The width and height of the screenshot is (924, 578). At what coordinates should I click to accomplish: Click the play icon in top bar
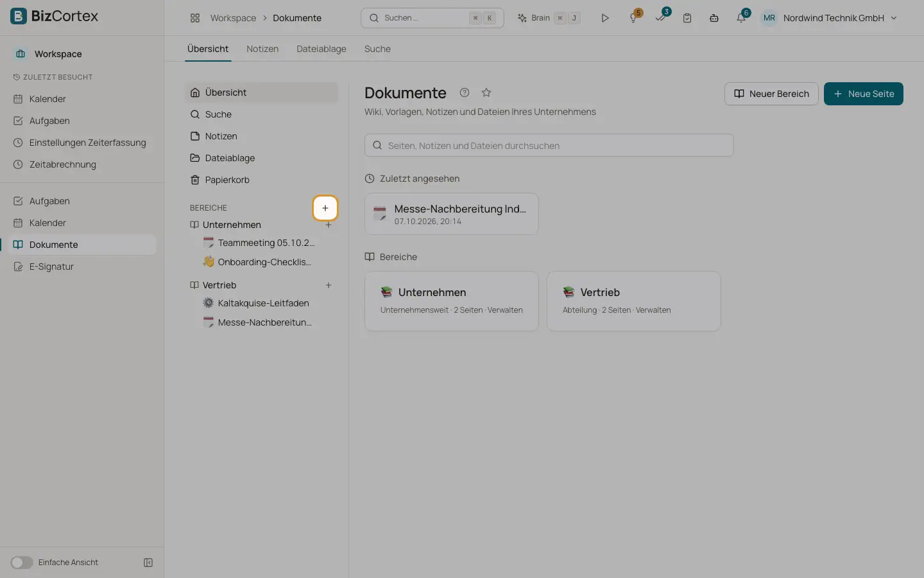tap(605, 18)
